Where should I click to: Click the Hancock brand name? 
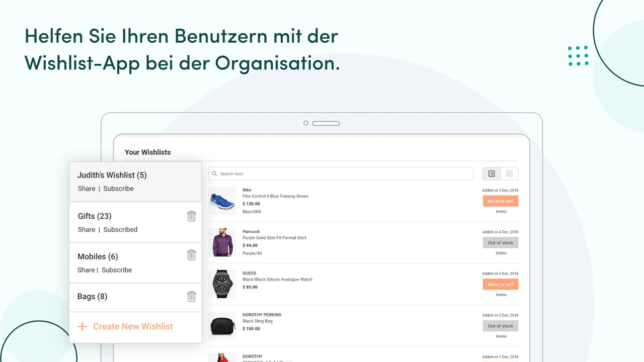click(x=250, y=232)
